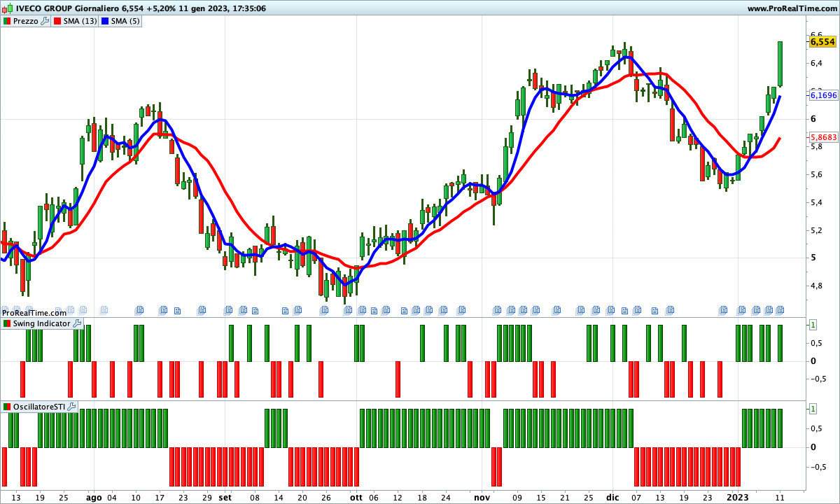Viewport: 840px width, 504px height.
Task: Click the 'nov' month label on the time axis
Action: click(x=482, y=497)
